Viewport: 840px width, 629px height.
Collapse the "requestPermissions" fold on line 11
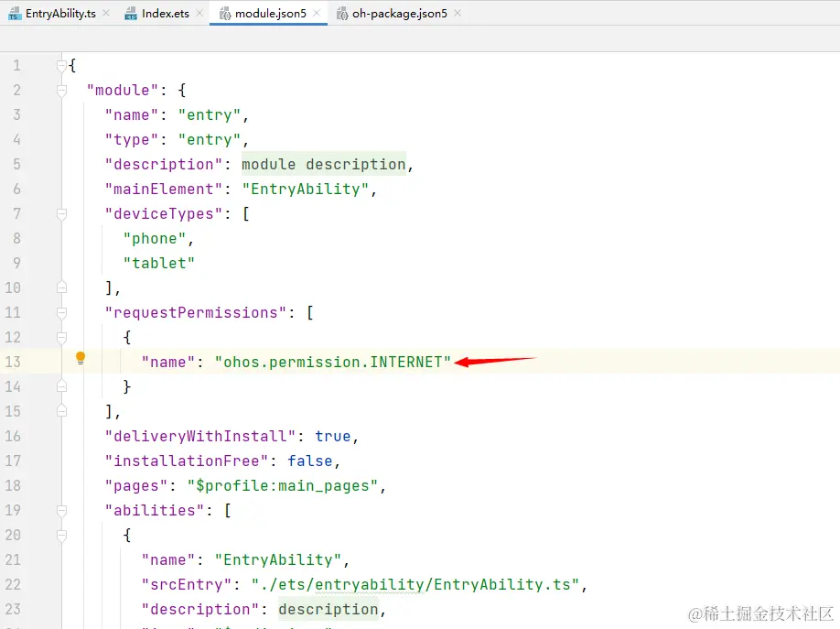point(61,312)
